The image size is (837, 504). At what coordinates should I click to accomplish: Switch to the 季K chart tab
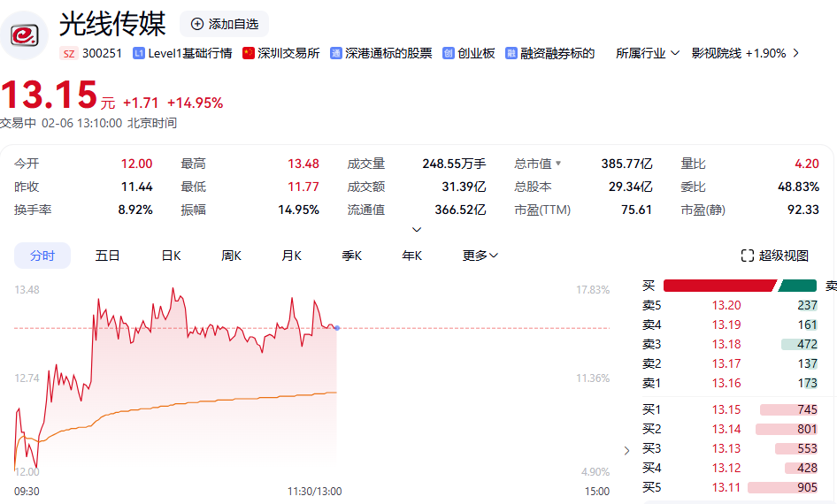pos(352,256)
